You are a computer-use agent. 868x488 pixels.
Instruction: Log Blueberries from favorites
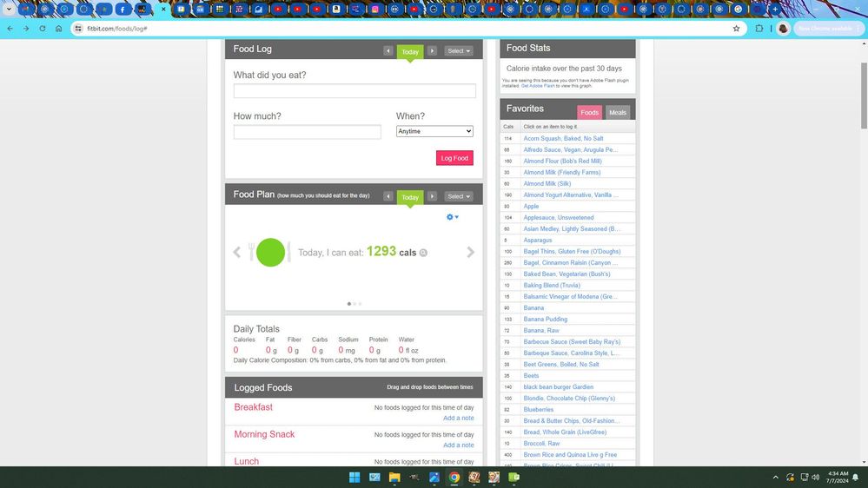point(539,410)
